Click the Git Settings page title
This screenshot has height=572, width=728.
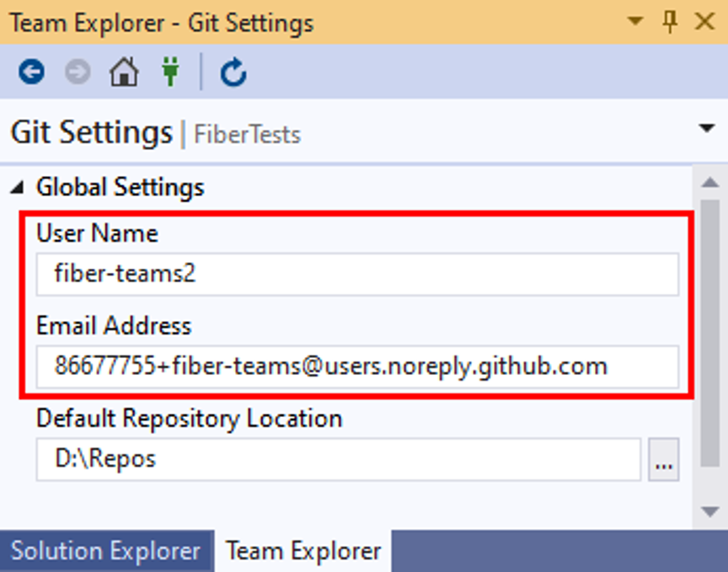[91, 133]
